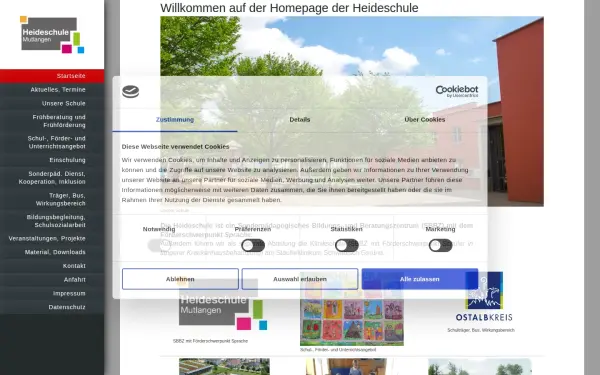Select the Zustimmung tab
600x375 pixels.
(x=175, y=120)
